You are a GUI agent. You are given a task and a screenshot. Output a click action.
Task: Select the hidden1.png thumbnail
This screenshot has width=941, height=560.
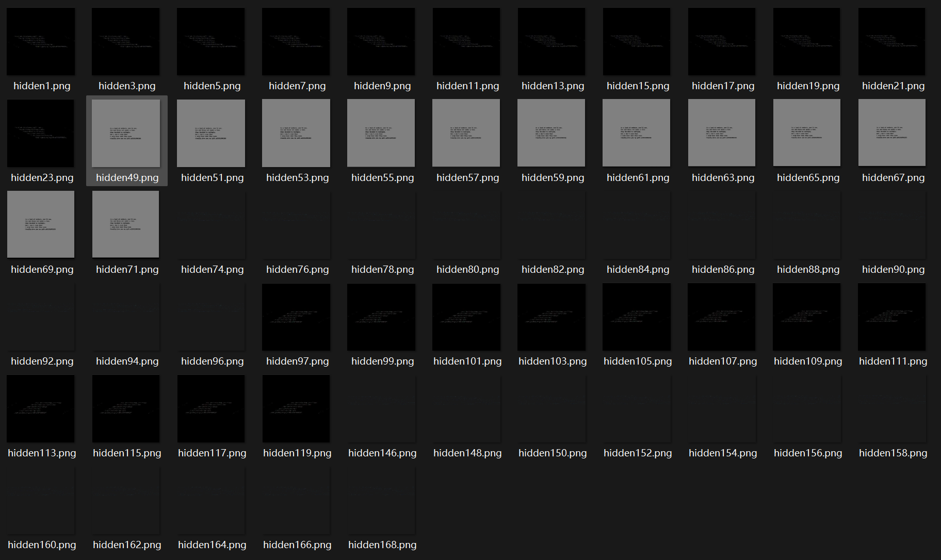point(41,41)
